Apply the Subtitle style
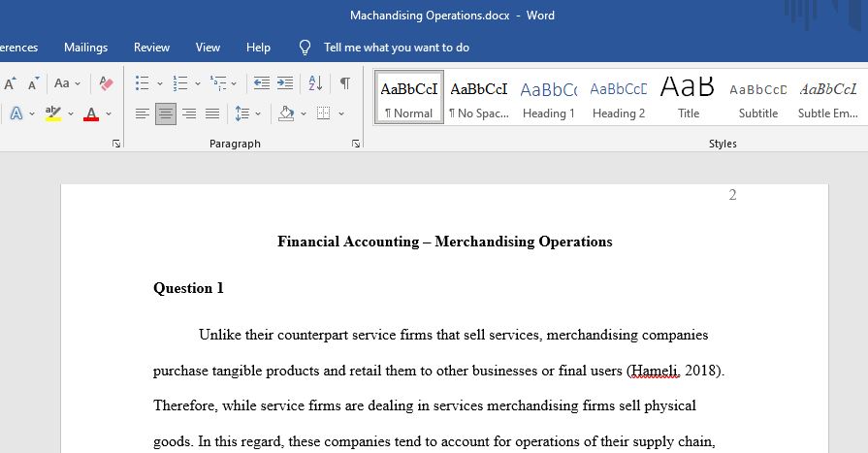Image resolution: width=868 pixels, height=453 pixels. [757, 98]
